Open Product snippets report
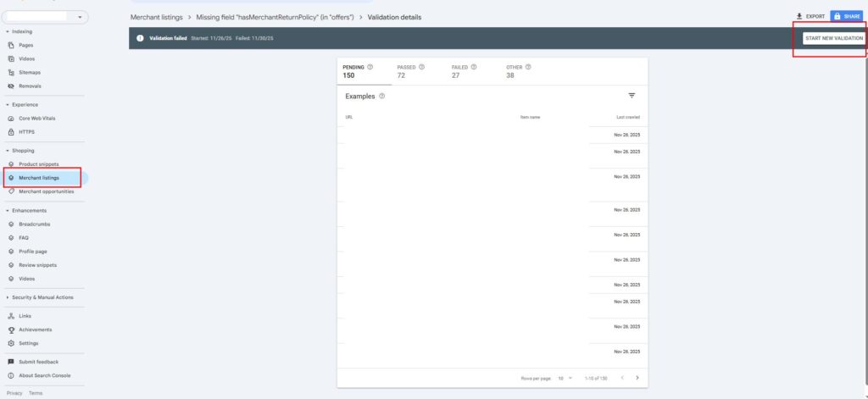 click(x=38, y=164)
